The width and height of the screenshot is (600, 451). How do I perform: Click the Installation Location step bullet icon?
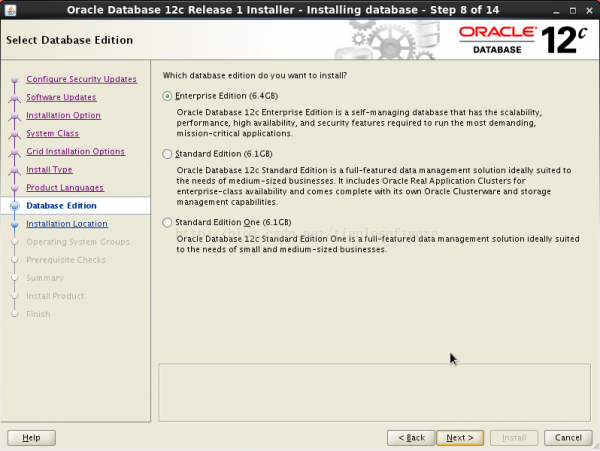[15, 224]
